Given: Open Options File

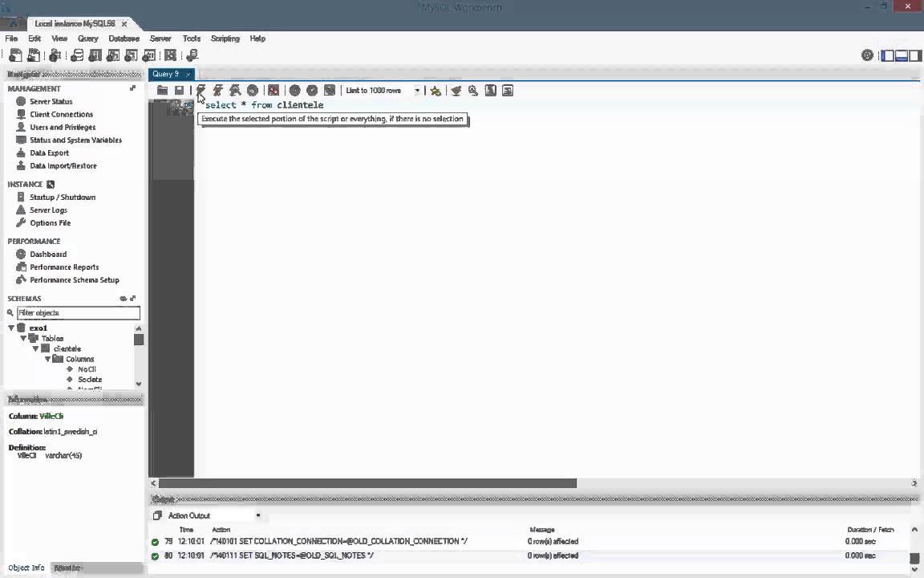Looking at the screenshot, I should pos(50,223).
